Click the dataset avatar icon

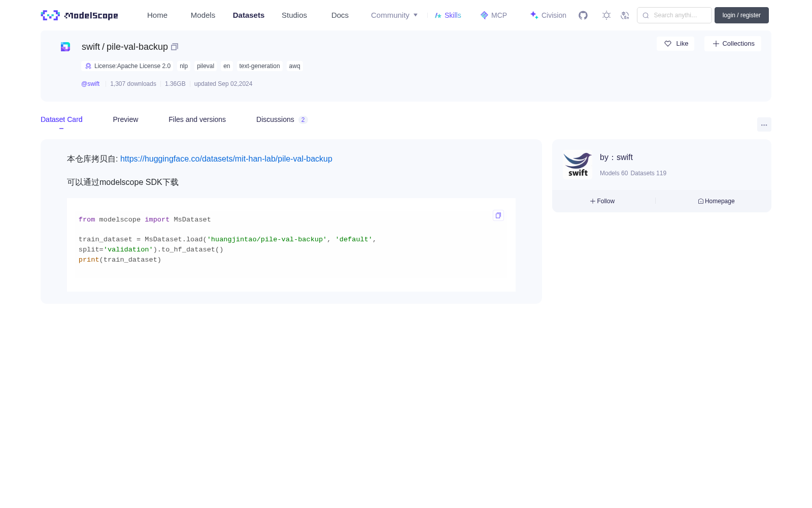[65, 47]
